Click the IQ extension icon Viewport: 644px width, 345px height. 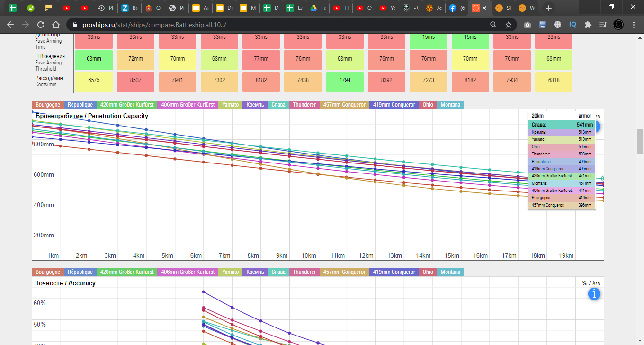point(572,25)
